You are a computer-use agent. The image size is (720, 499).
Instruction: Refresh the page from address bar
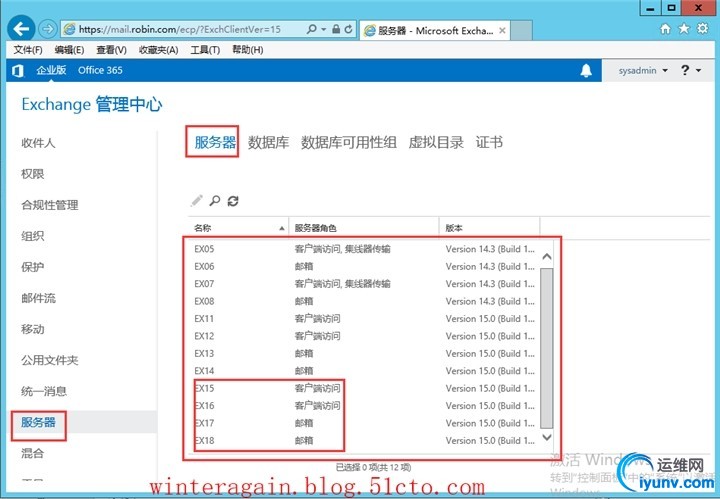click(x=349, y=29)
